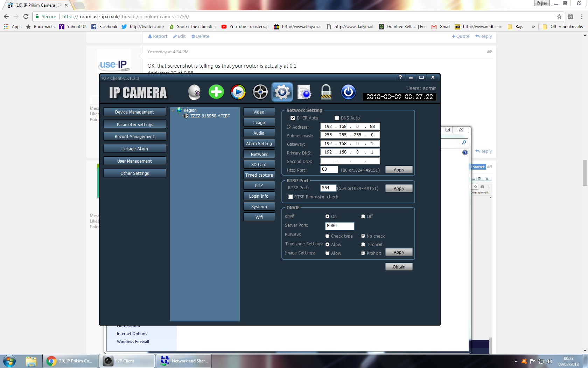
Task: Open the colorful playback icon
Action: [x=238, y=92]
